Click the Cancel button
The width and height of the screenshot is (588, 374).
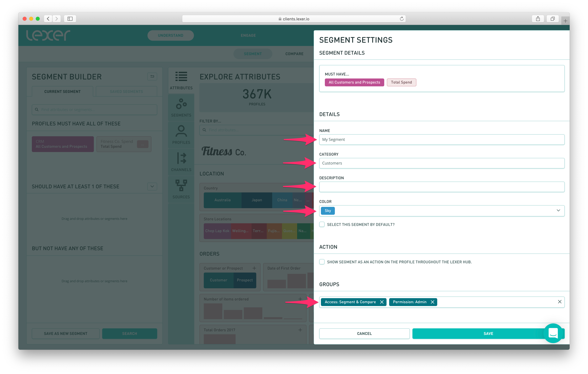364,333
